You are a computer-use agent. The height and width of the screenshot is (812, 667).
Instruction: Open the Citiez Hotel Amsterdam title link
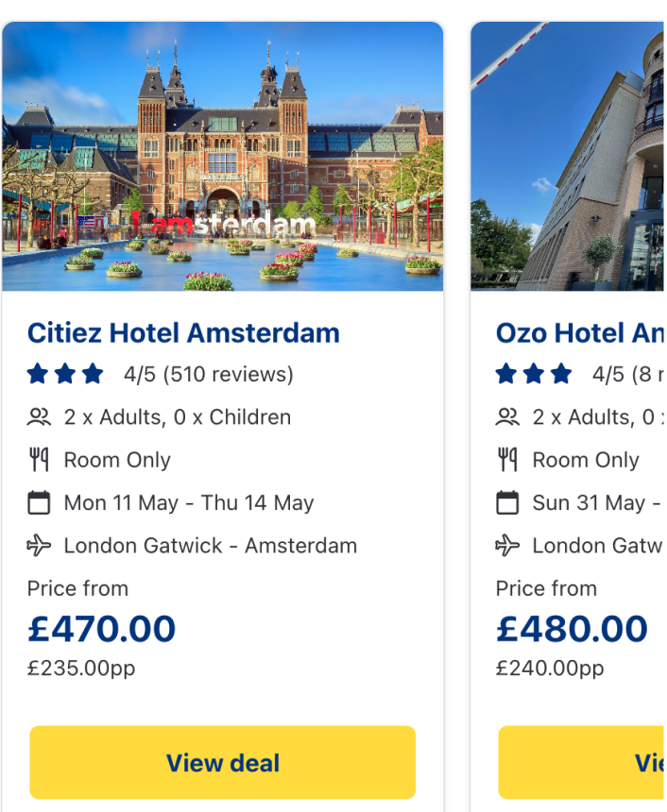[x=183, y=333]
